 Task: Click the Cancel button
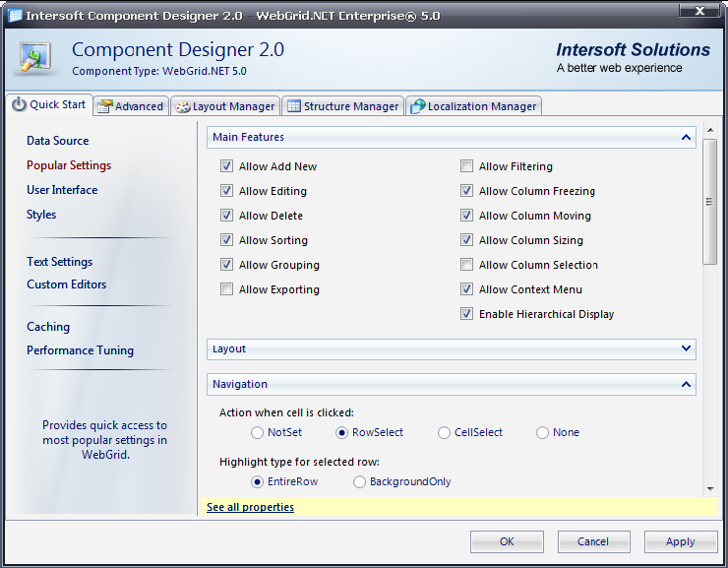tap(593, 541)
